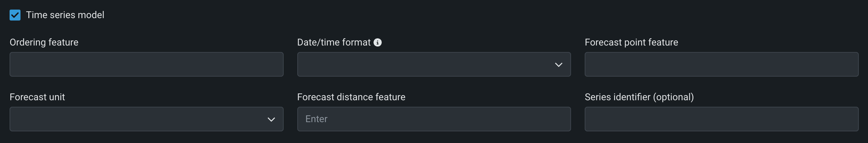The height and width of the screenshot is (143, 868).
Task: Click the Ordering feature label
Action: (x=44, y=42)
